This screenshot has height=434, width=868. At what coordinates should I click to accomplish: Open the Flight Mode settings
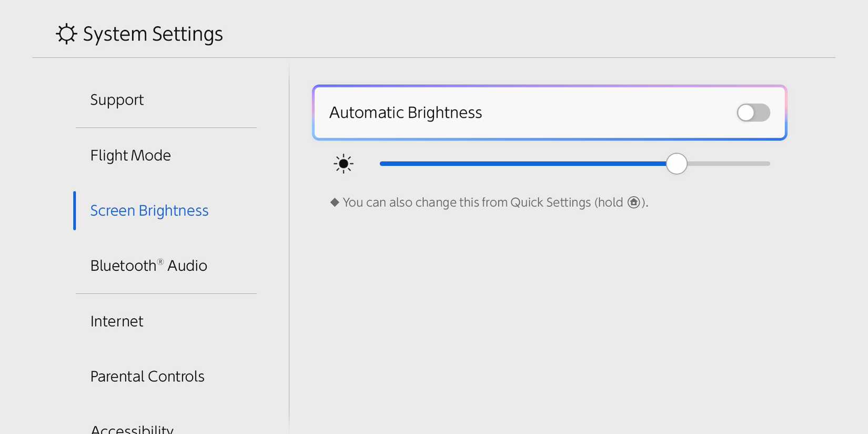point(130,155)
